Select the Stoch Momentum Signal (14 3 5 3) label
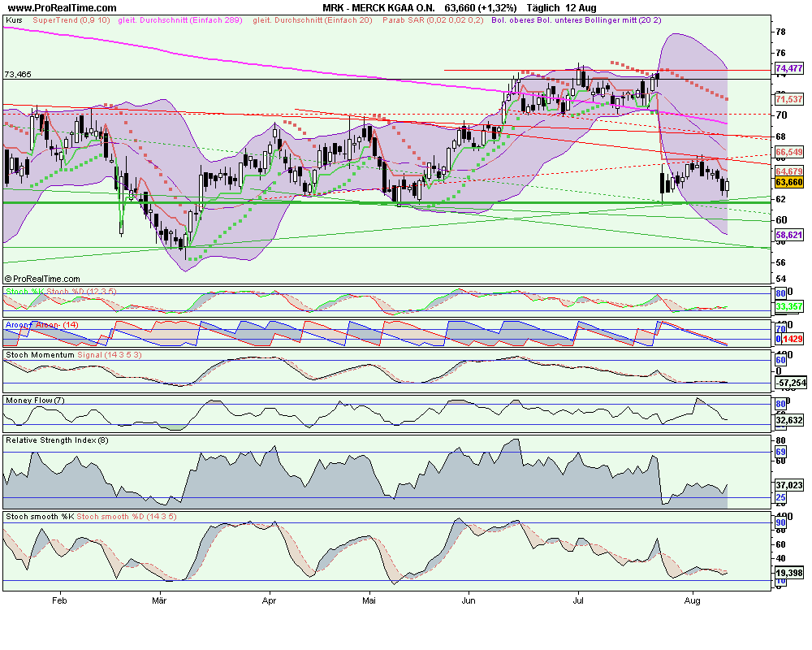This screenshot has width=812, height=650. tap(74, 355)
